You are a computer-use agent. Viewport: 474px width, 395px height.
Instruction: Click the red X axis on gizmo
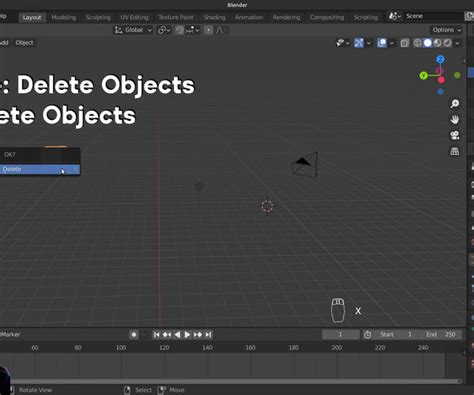click(441, 80)
